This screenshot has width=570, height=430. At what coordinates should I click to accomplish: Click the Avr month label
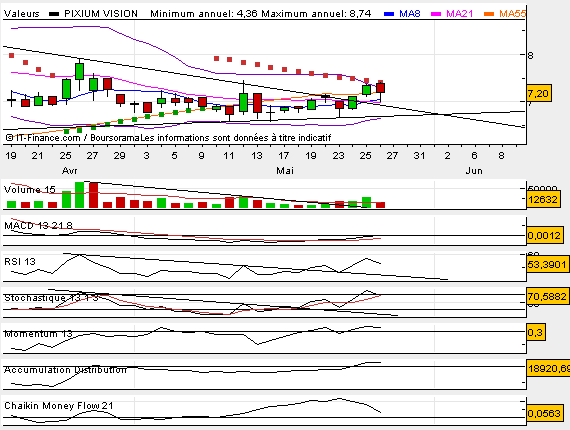(x=69, y=170)
